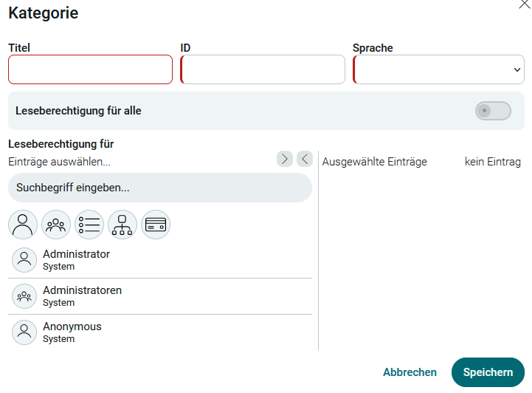Viewport: 532px width, 393px height.
Task: Open the Sprache dropdown
Action: [438, 69]
